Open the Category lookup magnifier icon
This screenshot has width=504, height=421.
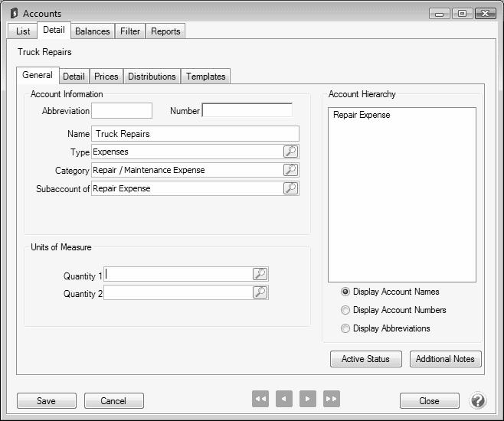pyautogui.click(x=290, y=170)
